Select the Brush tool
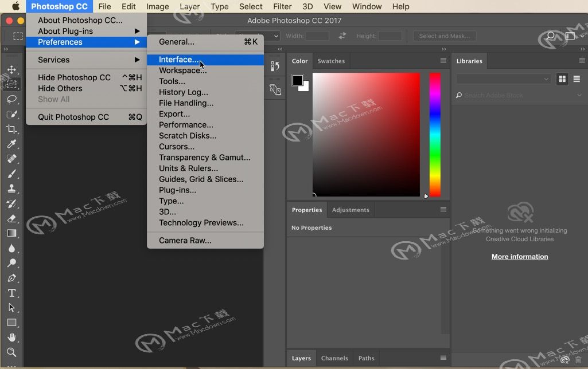 [x=11, y=174]
